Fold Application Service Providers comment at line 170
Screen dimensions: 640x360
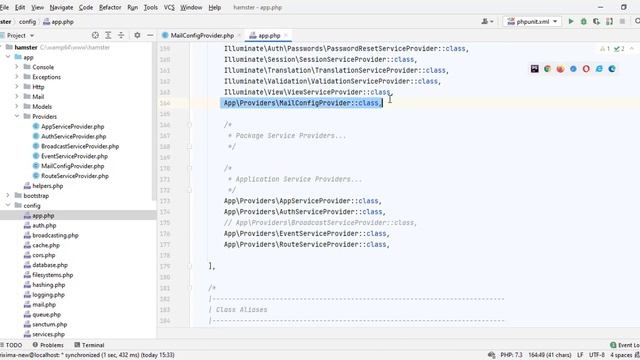[x=189, y=168]
